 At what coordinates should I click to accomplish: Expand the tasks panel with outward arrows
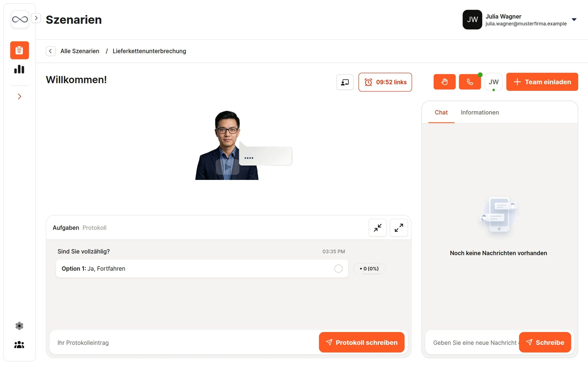click(x=399, y=228)
